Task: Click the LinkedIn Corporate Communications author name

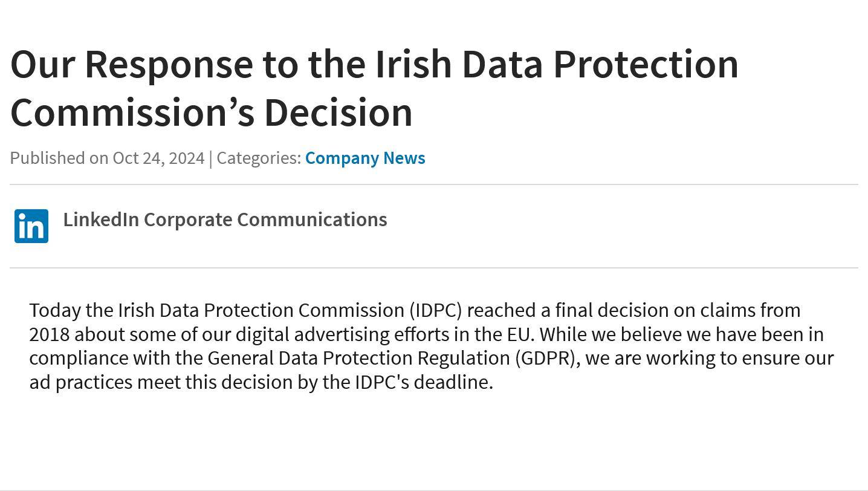Action: pyautogui.click(x=225, y=219)
